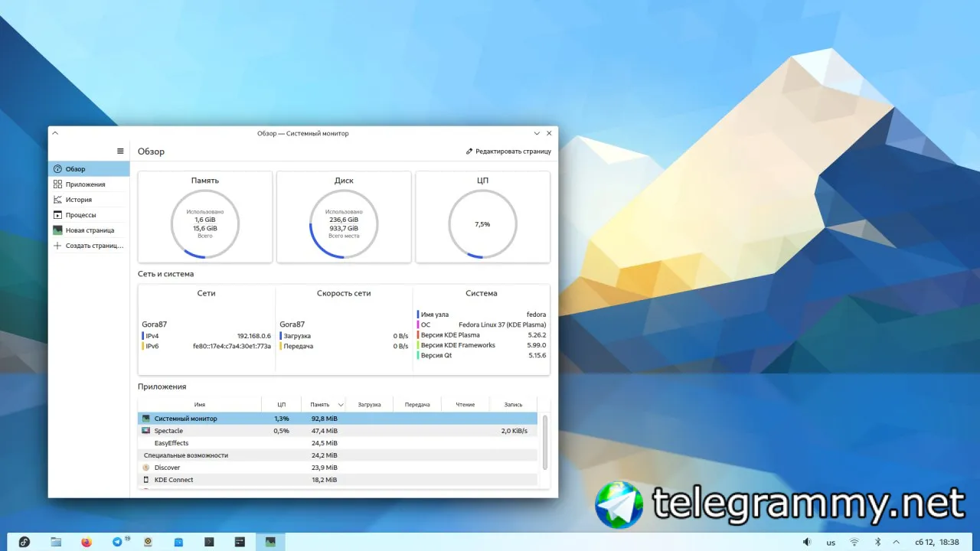
Task: Click the Spectacle icon in the applications table
Action: tap(146, 431)
